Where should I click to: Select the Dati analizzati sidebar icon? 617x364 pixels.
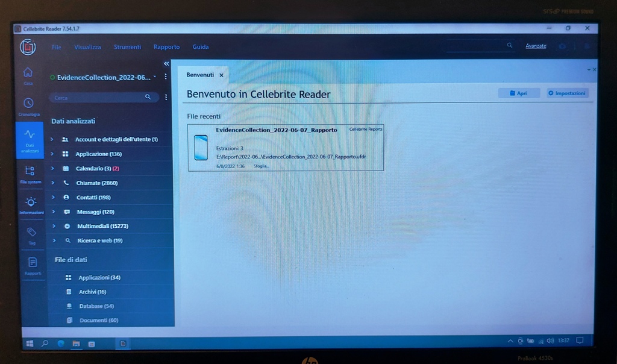pyautogui.click(x=30, y=140)
